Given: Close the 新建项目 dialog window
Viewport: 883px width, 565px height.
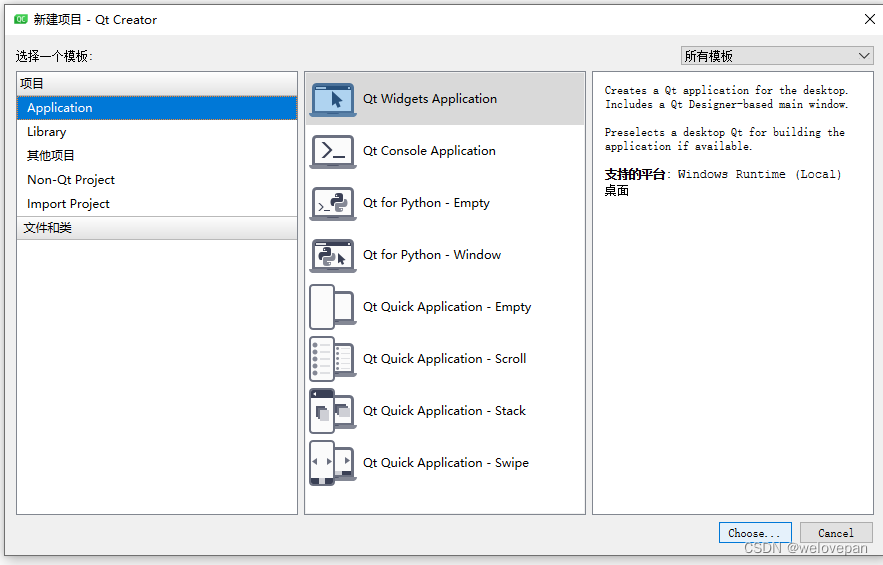Looking at the screenshot, I should 869,19.
